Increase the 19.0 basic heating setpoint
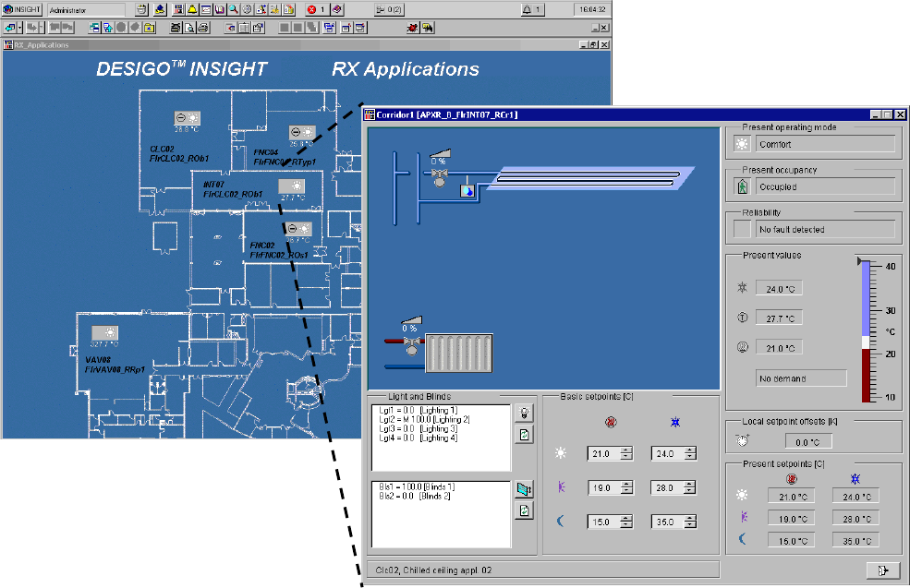The height and width of the screenshot is (588, 910). click(626, 485)
